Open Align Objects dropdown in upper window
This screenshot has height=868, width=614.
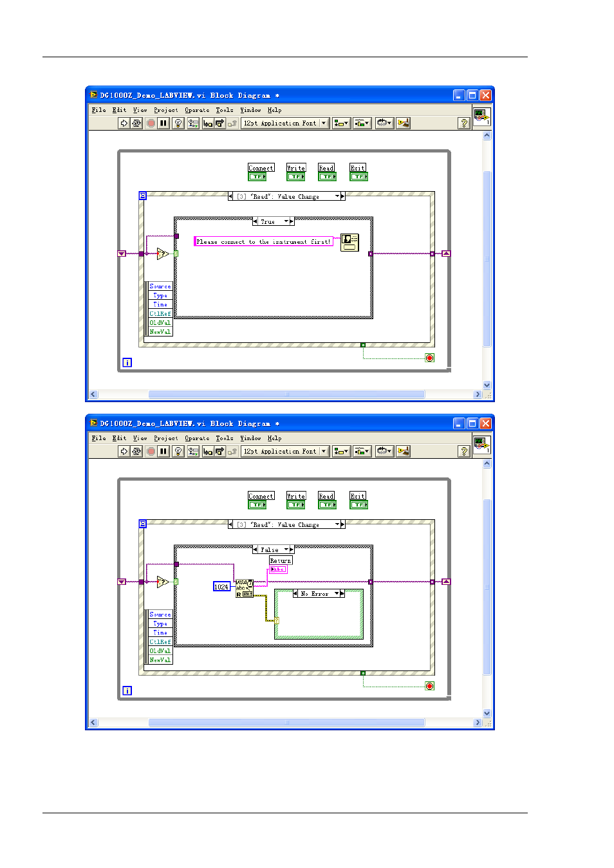pos(341,123)
